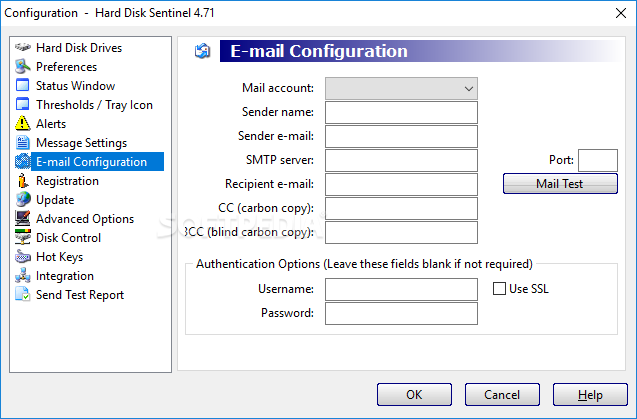Open Hot Keys settings
The image size is (637, 419).
pyautogui.click(x=59, y=257)
